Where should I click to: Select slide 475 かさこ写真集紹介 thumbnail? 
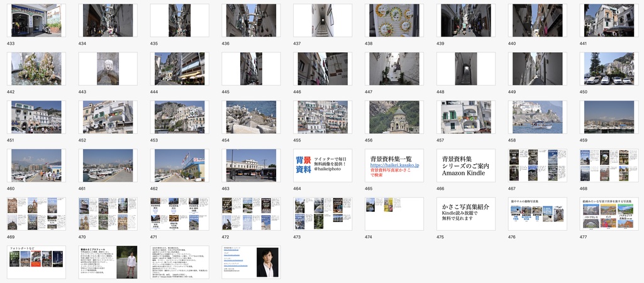pyautogui.click(x=466, y=214)
